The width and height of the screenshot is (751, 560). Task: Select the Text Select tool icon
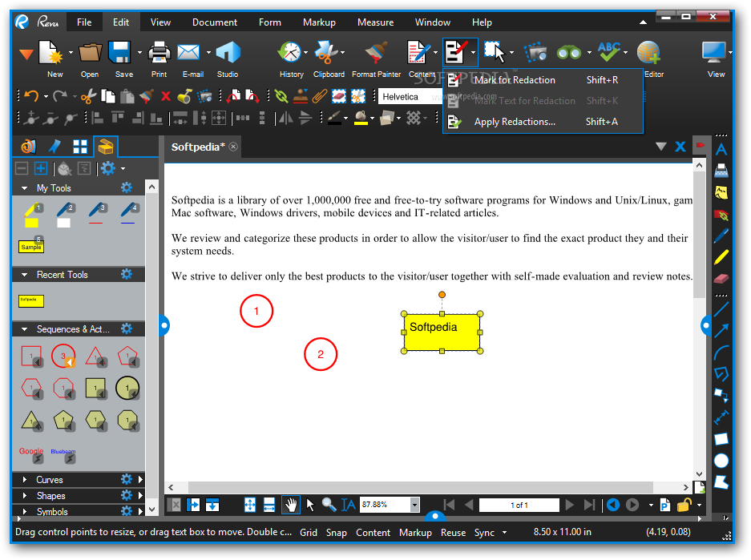348,505
